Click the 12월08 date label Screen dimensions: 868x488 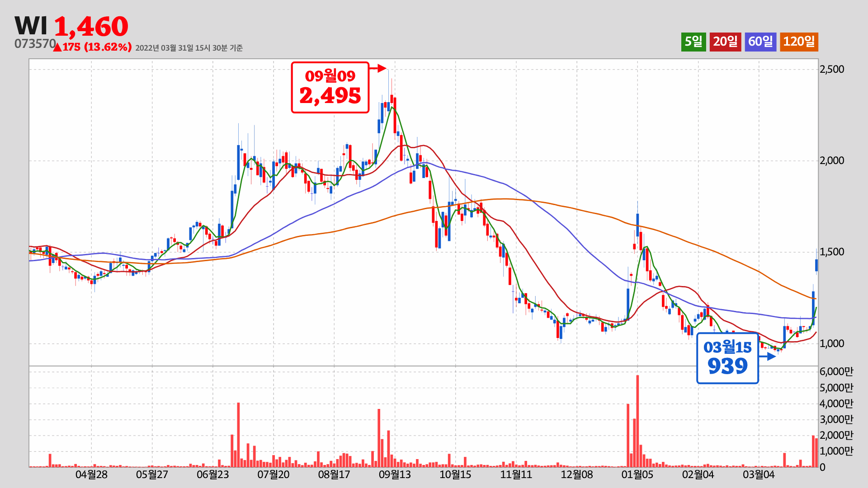coord(577,474)
